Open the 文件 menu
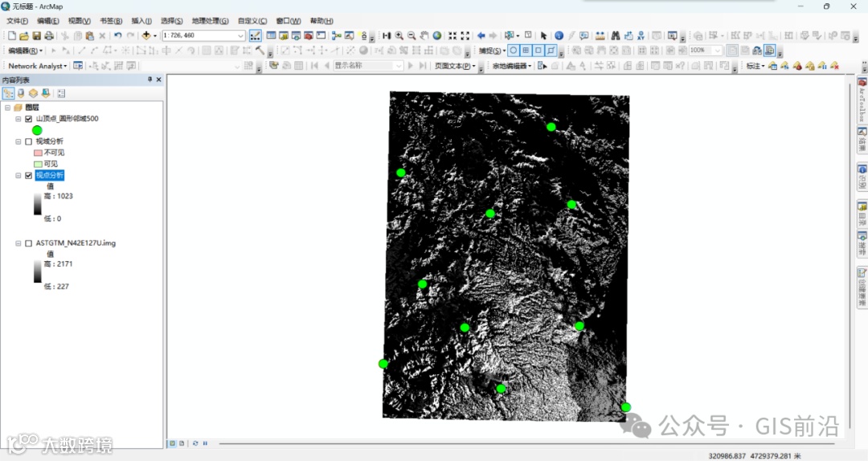Screen dimensions: 868x461 [17, 21]
